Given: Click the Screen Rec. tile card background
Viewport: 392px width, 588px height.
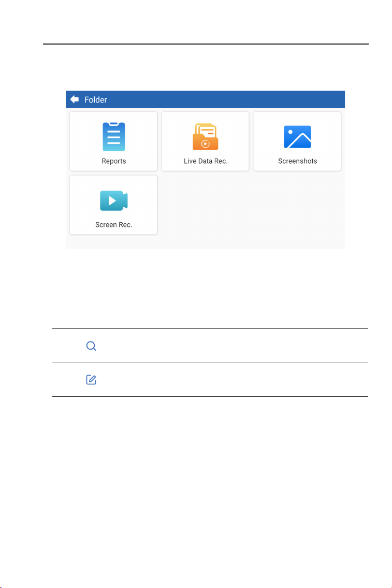Looking at the screenshot, I should coord(113,205).
